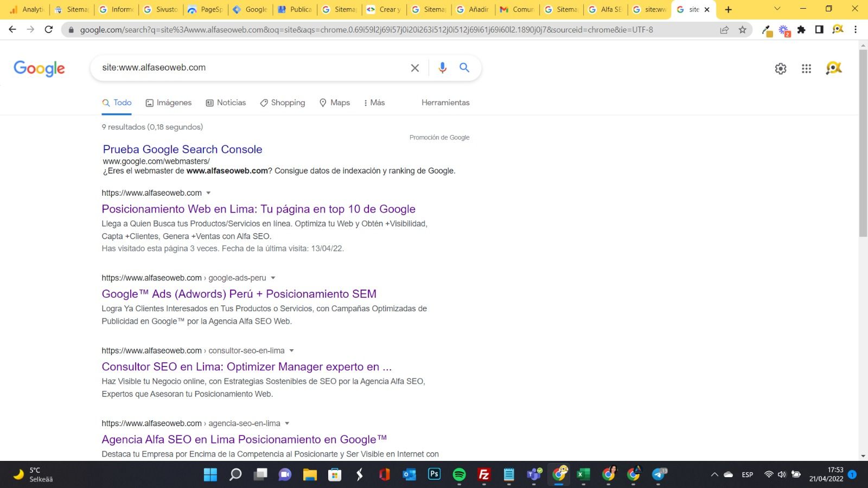The height and width of the screenshot is (488, 868).
Task: Reload the current page
Action: 49,30
